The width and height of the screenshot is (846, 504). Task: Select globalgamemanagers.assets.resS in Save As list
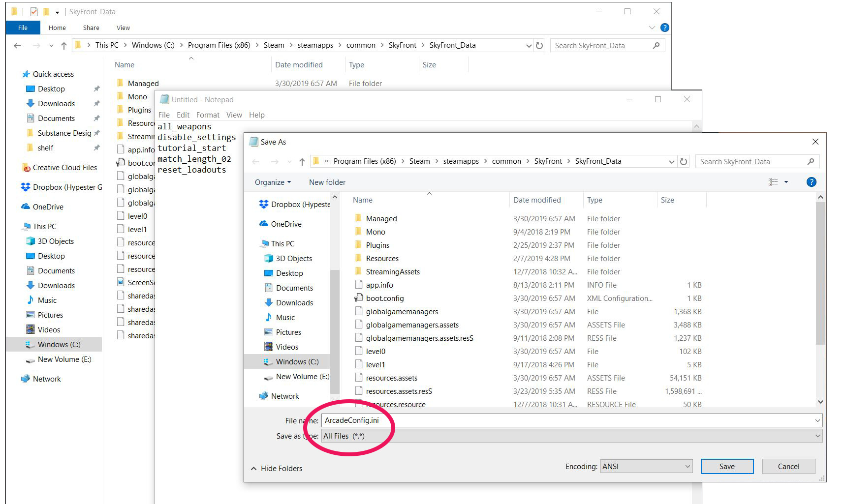(419, 338)
